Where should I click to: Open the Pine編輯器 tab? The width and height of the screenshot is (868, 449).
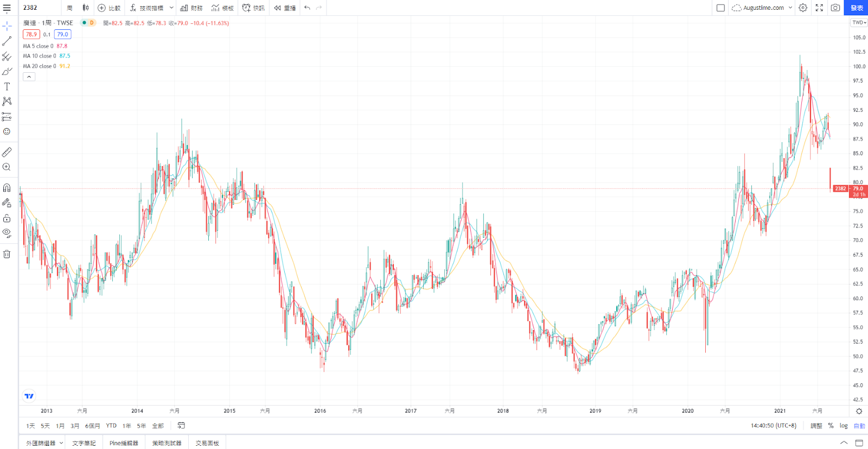(124, 443)
